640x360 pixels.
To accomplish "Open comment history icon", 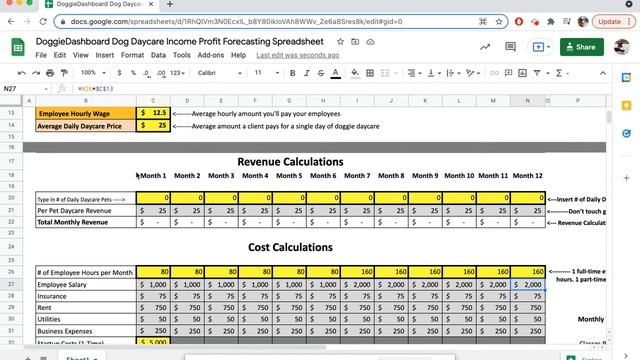I will [510, 47].
